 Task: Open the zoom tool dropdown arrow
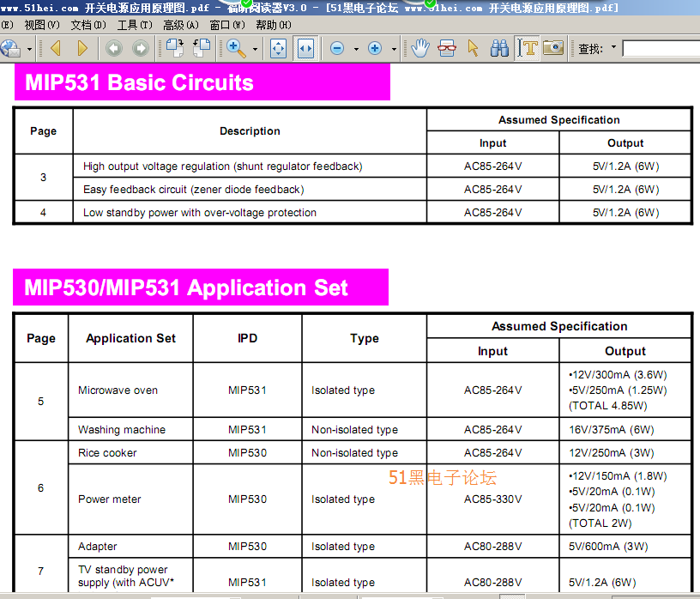click(256, 49)
